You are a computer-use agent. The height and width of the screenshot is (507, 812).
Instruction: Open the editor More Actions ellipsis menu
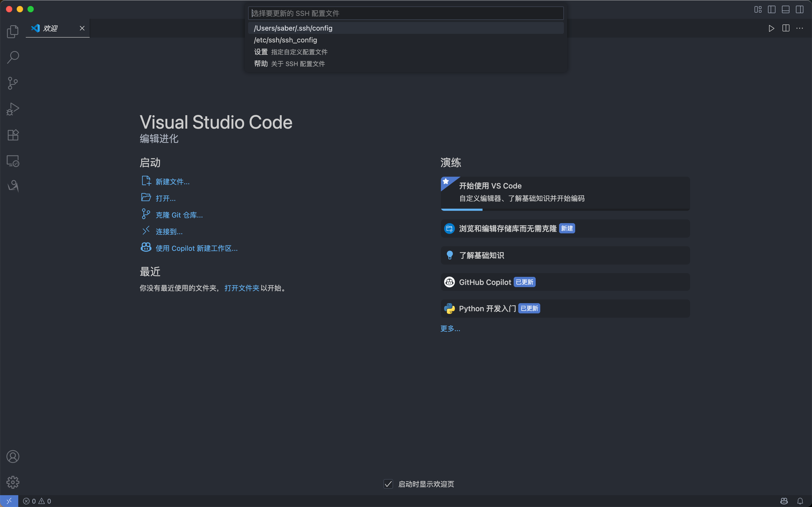tap(800, 28)
